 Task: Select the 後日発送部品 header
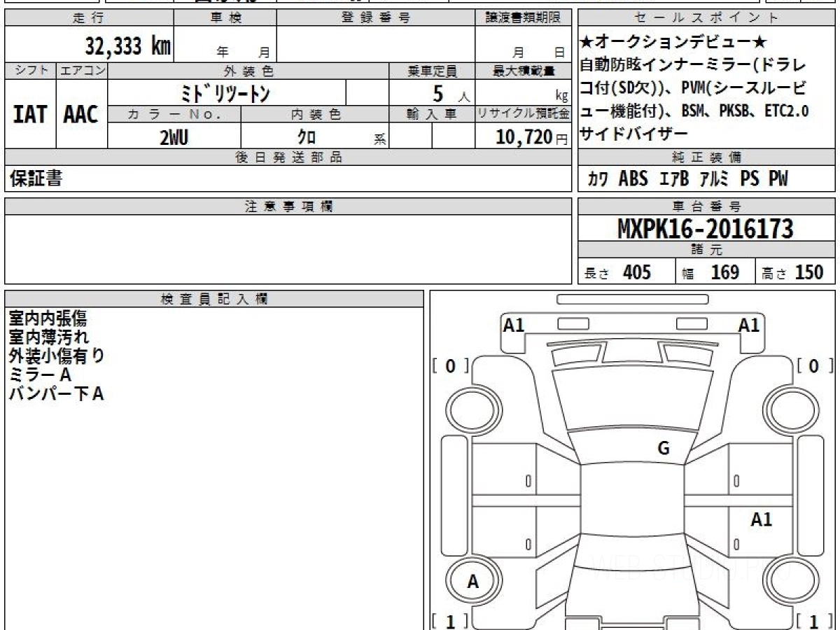(x=288, y=157)
